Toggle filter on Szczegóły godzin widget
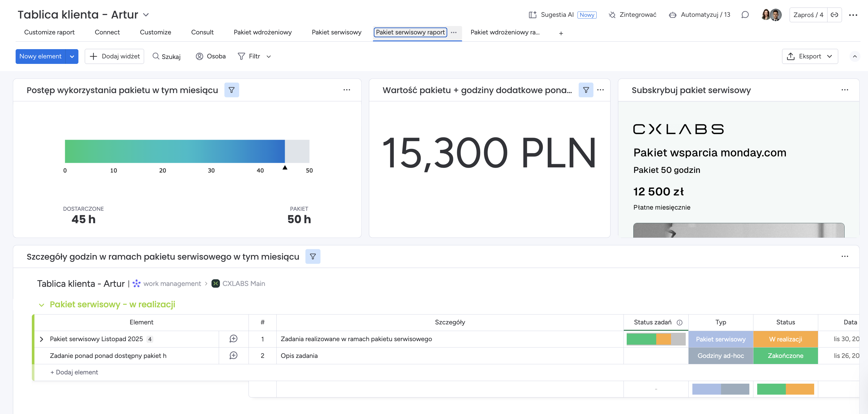 pyautogui.click(x=313, y=256)
